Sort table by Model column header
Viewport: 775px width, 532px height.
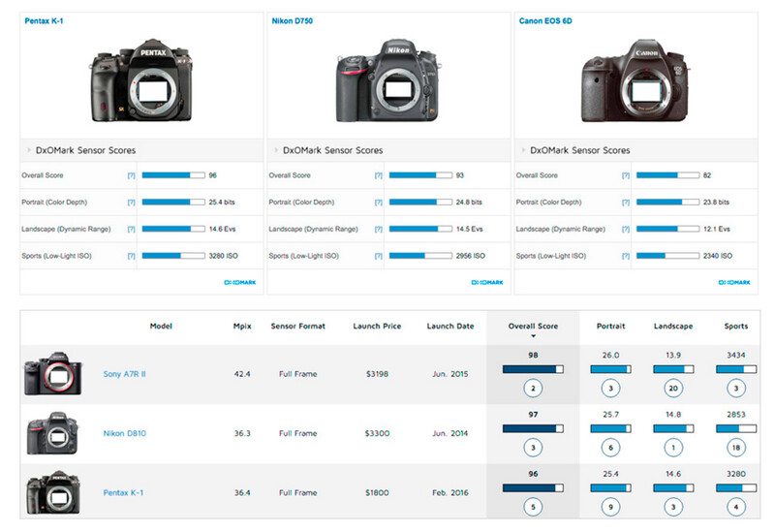coord(161,326)
